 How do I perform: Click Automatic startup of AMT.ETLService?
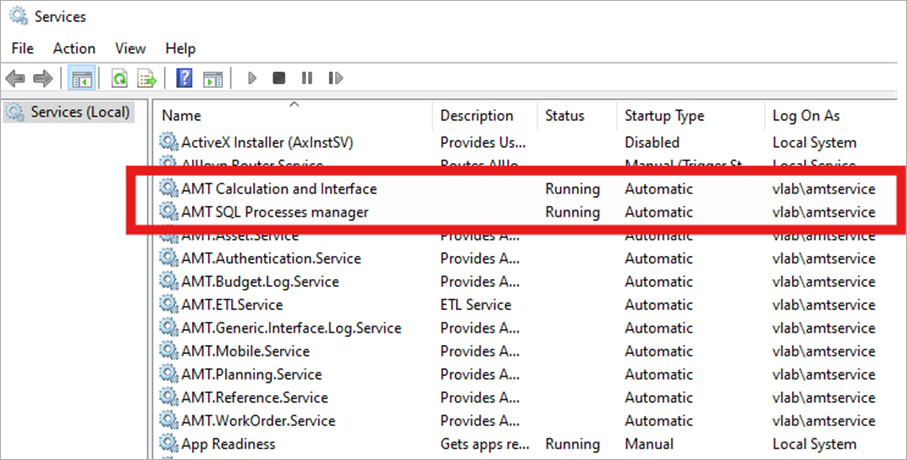[x=658, y=304]
